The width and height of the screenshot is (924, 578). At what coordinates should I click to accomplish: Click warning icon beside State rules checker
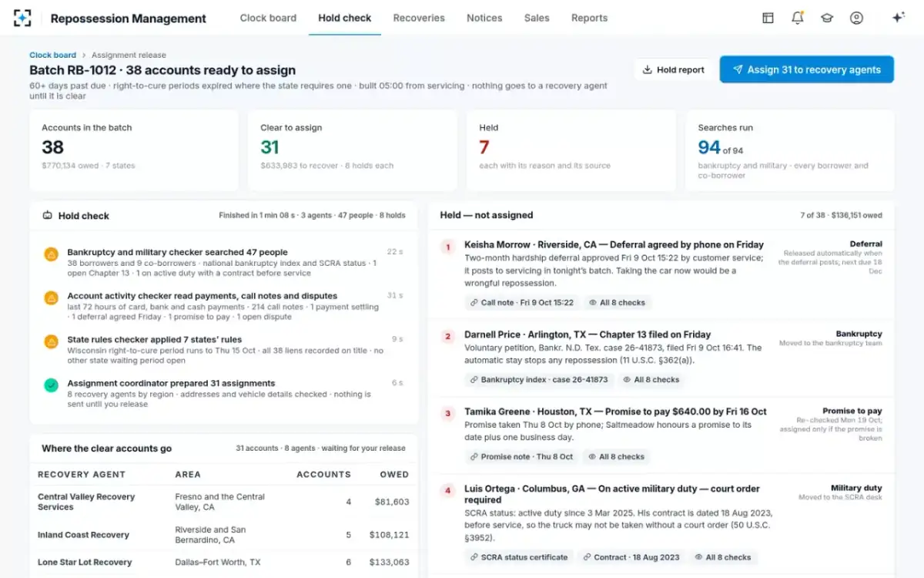[x=51, y=341]
